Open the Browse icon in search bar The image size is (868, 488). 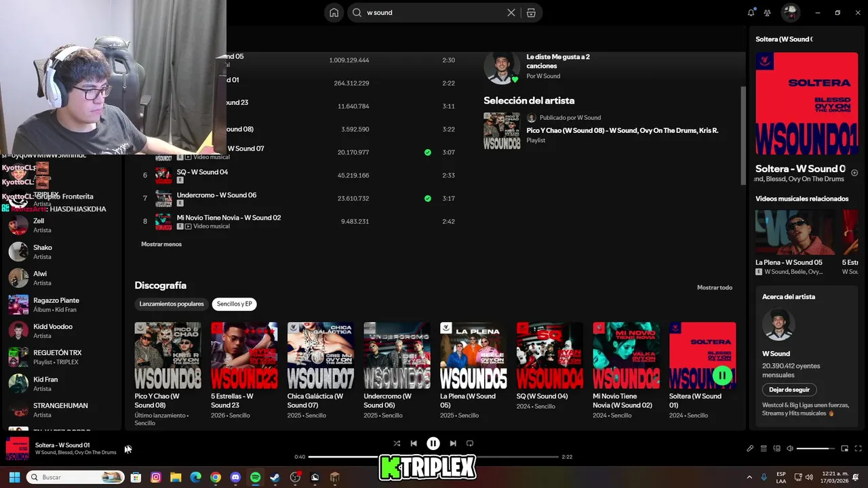pos(531,12)
